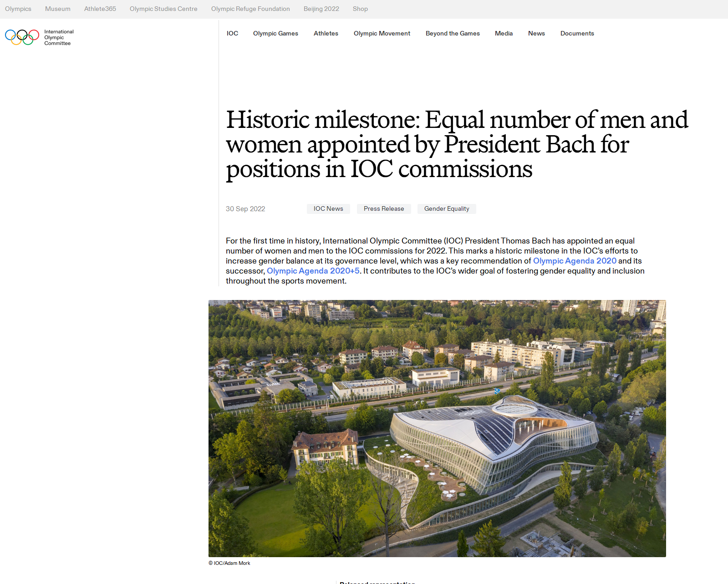
Task: Select the Athletes menu item
Action: [x=326, y=33]
